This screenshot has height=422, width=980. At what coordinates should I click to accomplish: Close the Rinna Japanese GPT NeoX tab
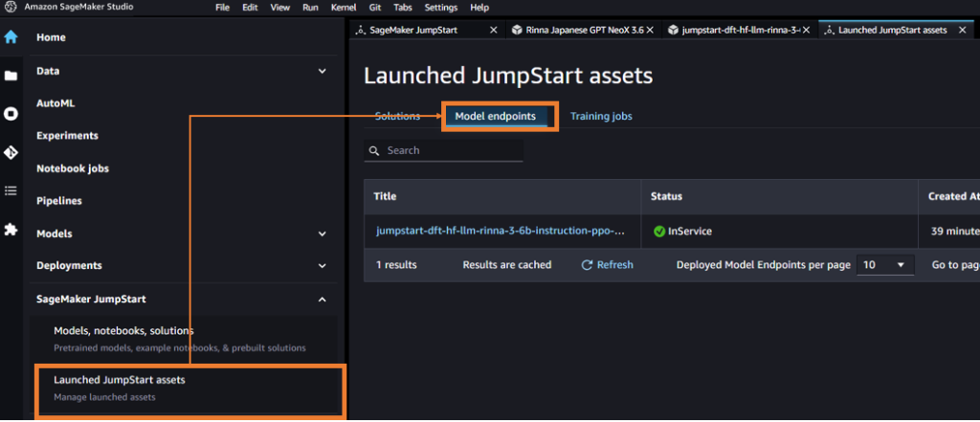650,30
